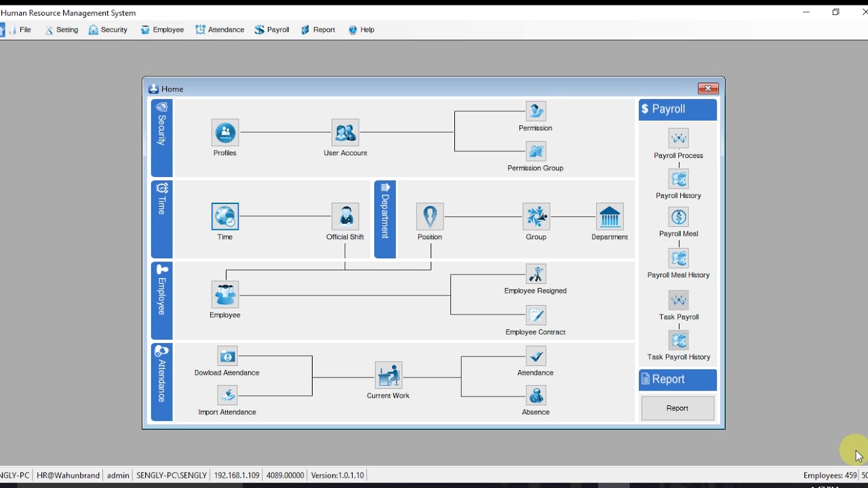Screen dimensions: 868x488
Task: Open the Payroll menu in the menu bar
Action: pos(273,30)
